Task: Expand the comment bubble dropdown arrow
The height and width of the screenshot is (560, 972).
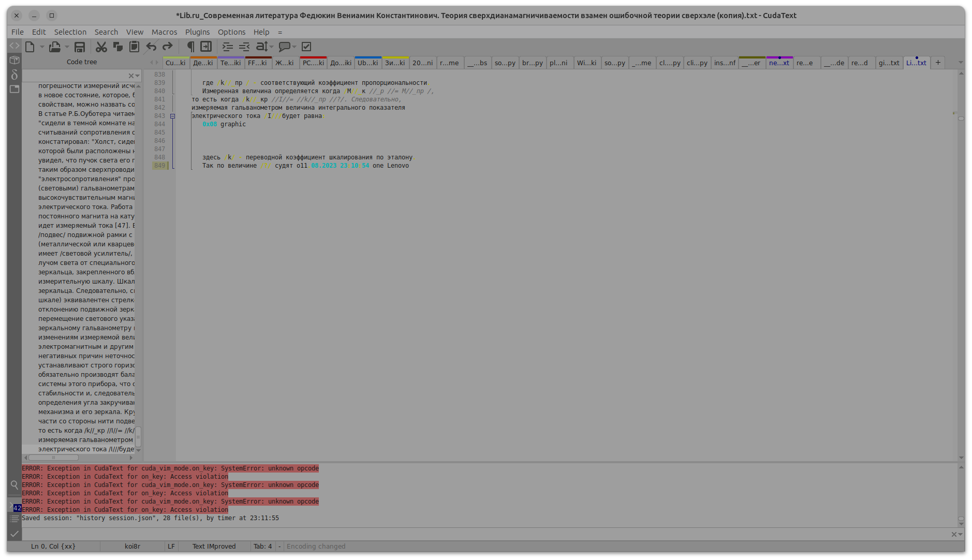Action: 294,47
